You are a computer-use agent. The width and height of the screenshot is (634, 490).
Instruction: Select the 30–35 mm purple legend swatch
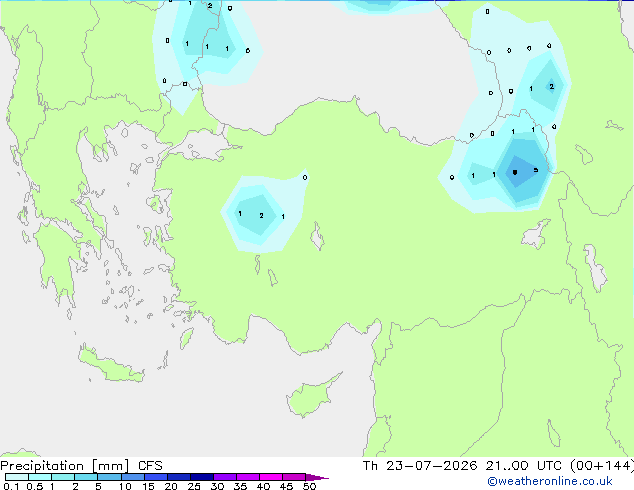224,477
